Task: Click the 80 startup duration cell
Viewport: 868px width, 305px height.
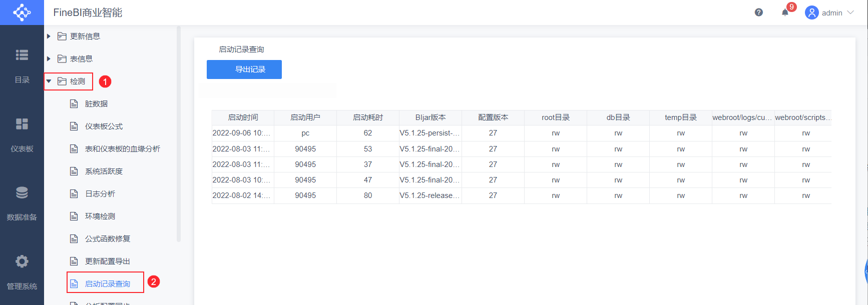Action: [368, 195]
